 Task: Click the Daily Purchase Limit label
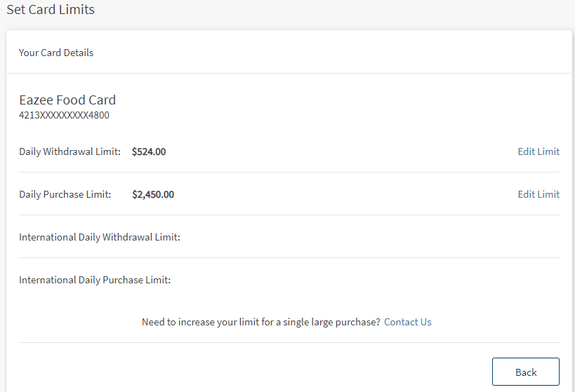(x=65, y=194)
